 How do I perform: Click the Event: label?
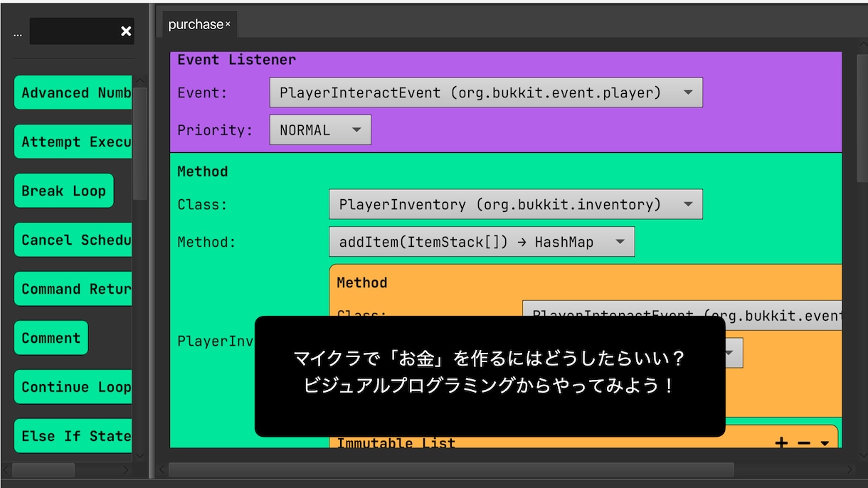203,92
